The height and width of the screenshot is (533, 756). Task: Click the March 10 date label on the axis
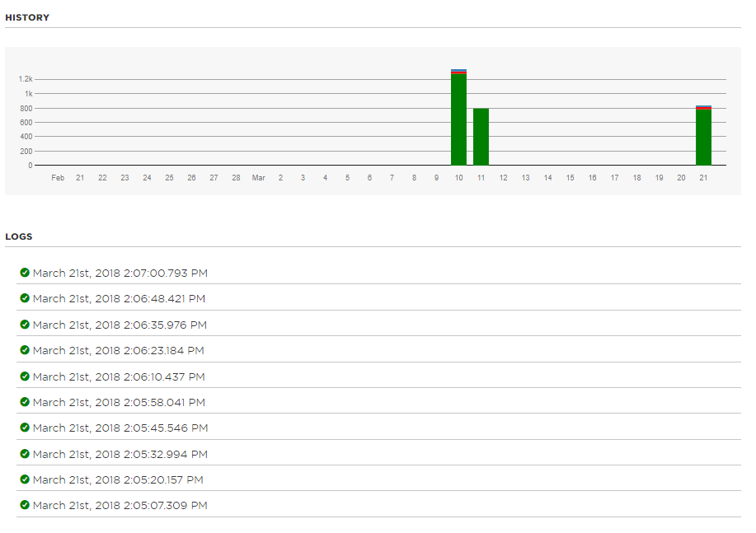458,178
